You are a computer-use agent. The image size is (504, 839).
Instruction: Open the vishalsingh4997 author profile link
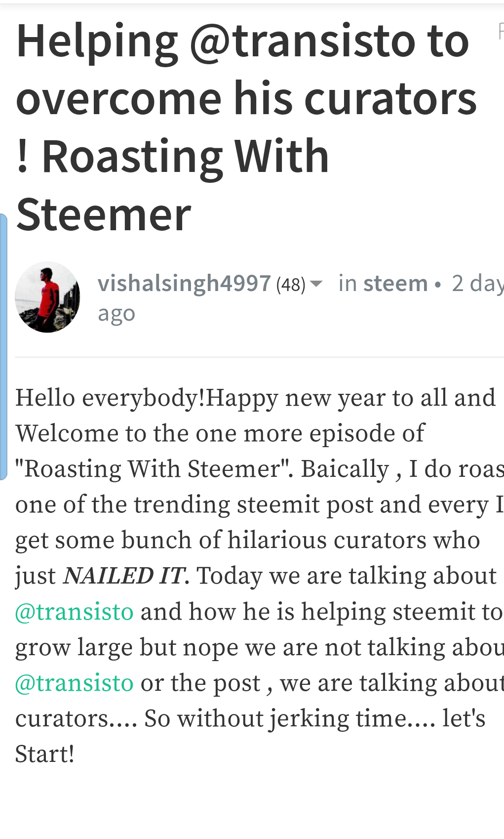coord(184,284)
